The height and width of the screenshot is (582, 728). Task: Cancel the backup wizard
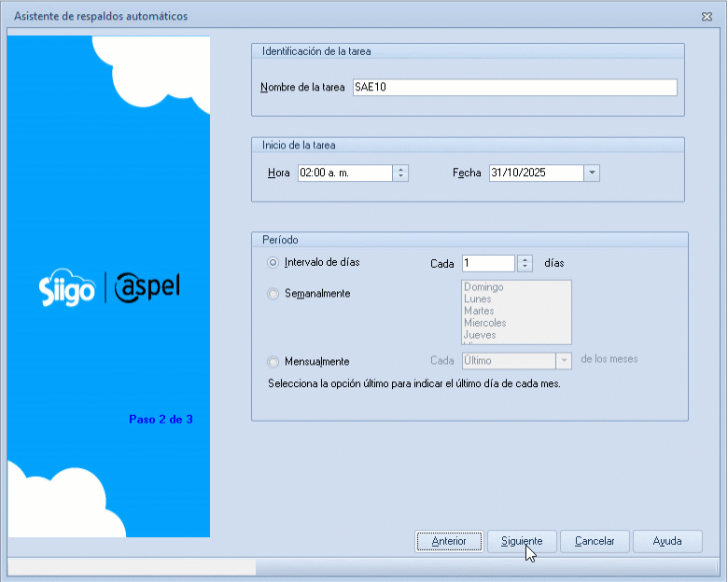(x=595, y=541)
